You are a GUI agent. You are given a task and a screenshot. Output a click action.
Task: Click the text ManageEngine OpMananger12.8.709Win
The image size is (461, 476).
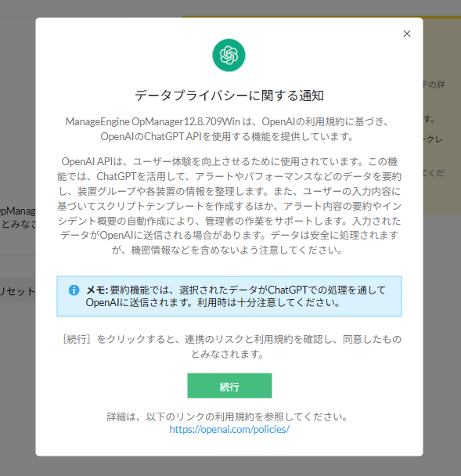153,121
